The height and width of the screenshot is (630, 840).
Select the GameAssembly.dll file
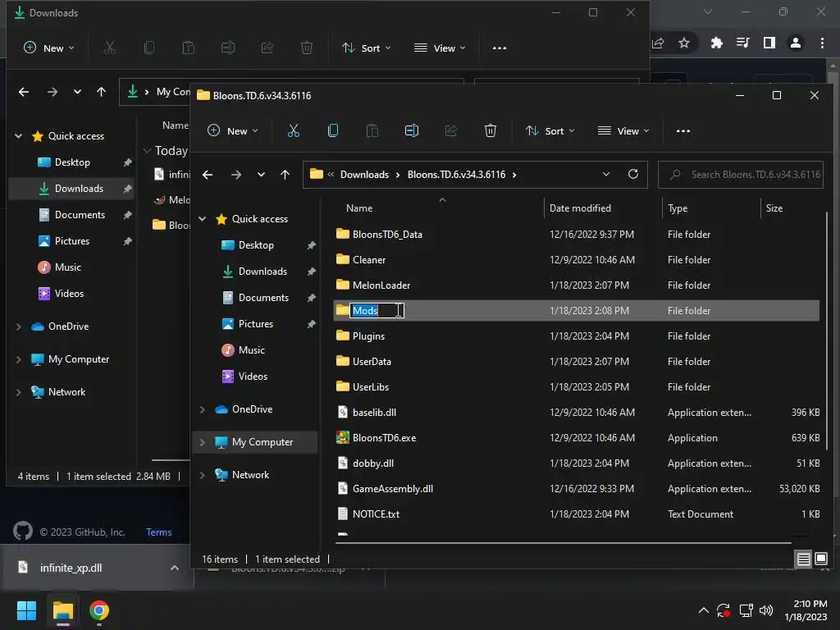click(577, 489)
